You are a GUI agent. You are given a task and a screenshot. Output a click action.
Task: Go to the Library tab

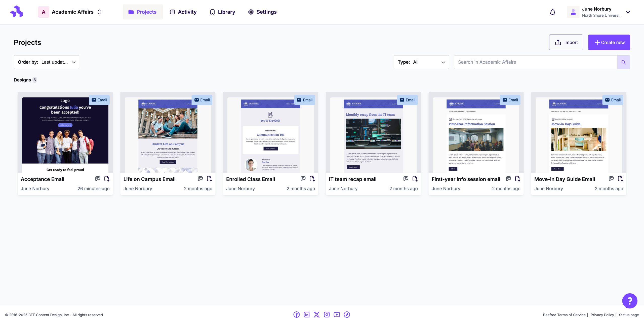coord(222,12)
